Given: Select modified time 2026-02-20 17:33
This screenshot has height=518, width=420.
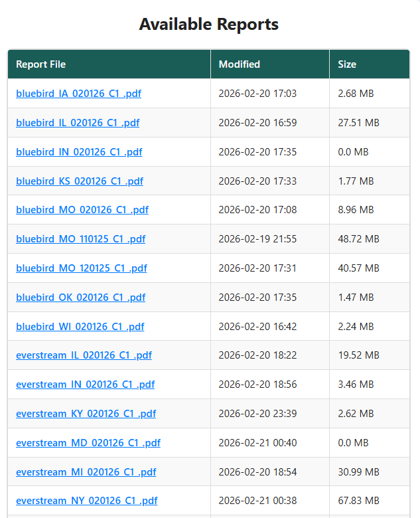Looking at the screenshot, I should [257, 181].
